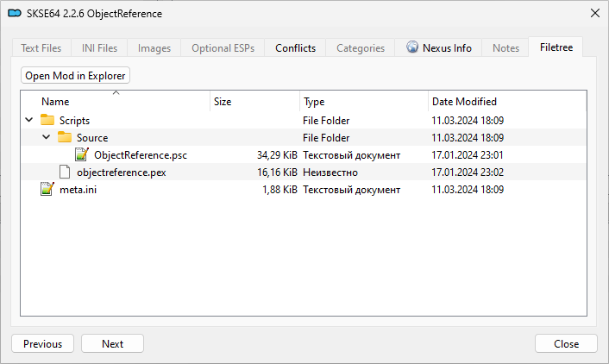Click the ObjectReference.psc file icon

point(82,154)
